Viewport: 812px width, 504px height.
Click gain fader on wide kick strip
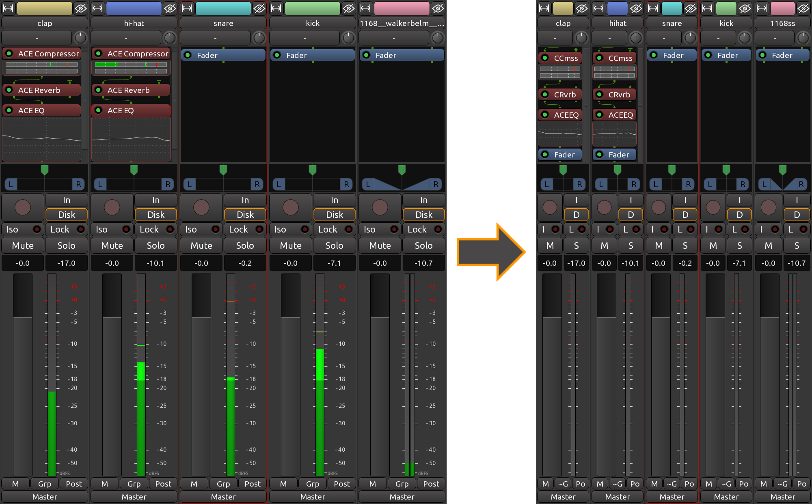(291, 374)
